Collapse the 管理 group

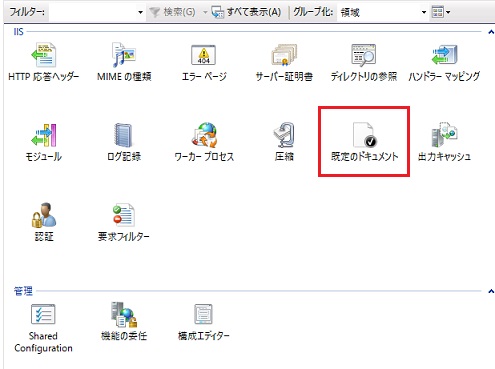[491, 291]
